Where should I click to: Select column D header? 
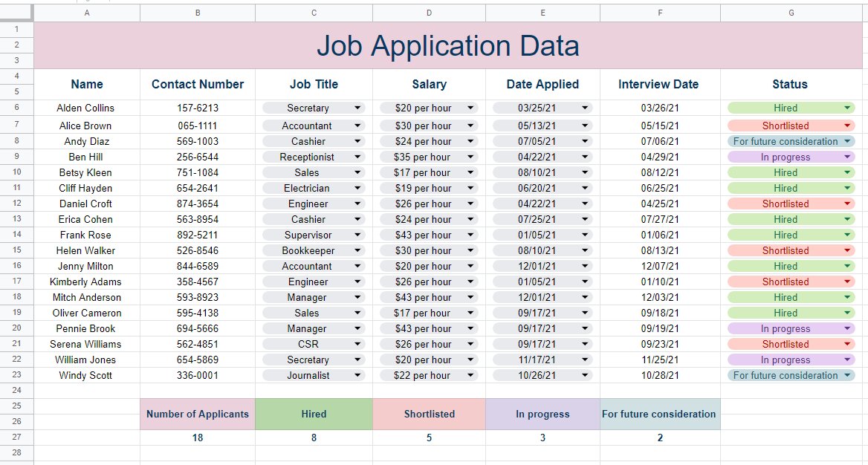(x=429, y=13)
